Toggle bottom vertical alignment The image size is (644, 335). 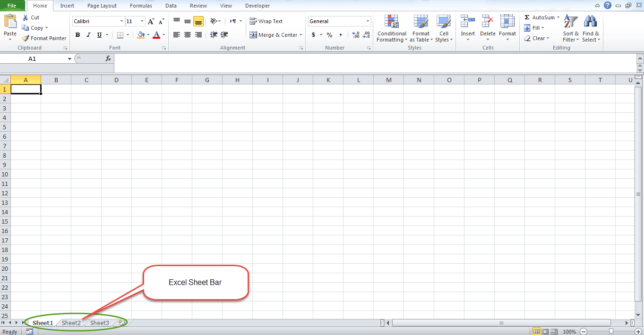pyautogui.click(x=198, y=21)
